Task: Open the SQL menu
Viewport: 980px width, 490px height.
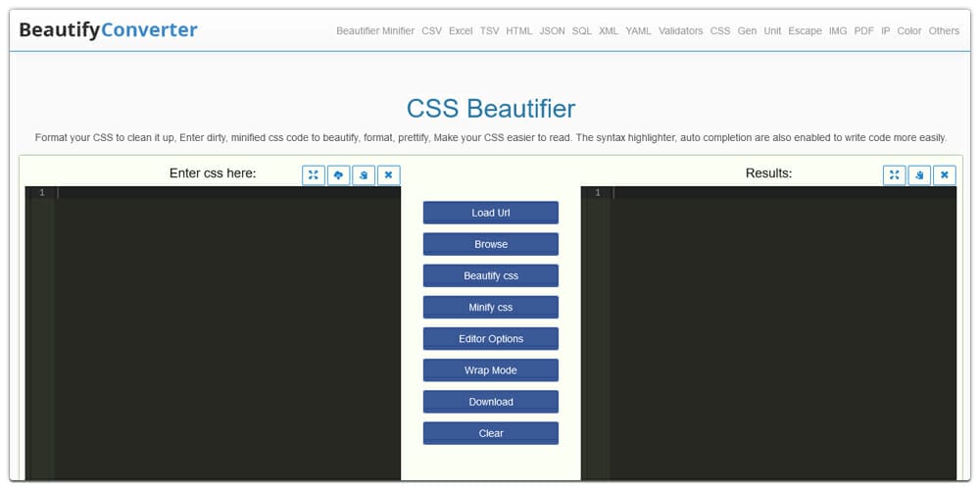Action: [582, 30]
